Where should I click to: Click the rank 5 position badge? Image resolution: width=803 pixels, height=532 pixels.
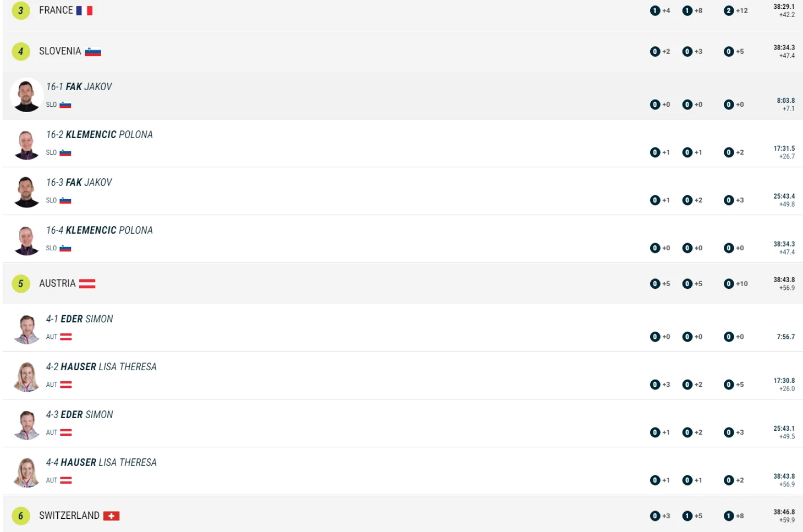[21, 284]
